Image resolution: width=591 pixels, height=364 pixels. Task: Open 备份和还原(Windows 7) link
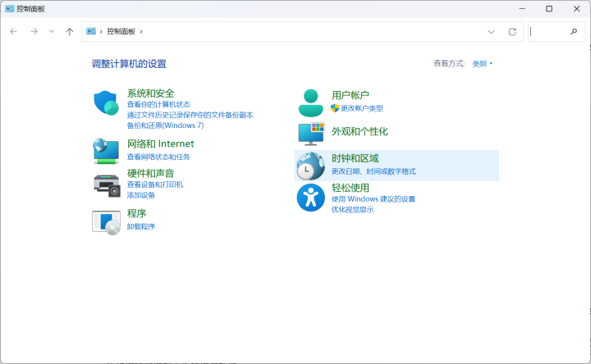pos(166,125)
